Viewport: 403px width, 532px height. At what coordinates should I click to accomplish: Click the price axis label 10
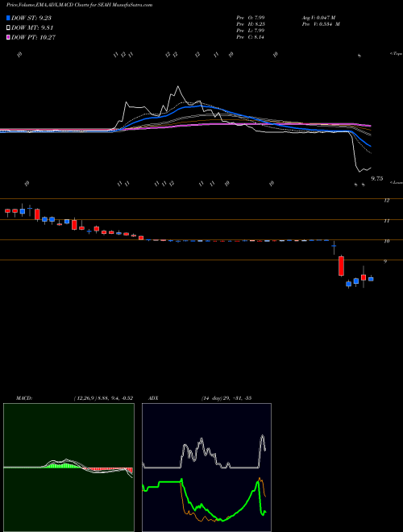386,241
